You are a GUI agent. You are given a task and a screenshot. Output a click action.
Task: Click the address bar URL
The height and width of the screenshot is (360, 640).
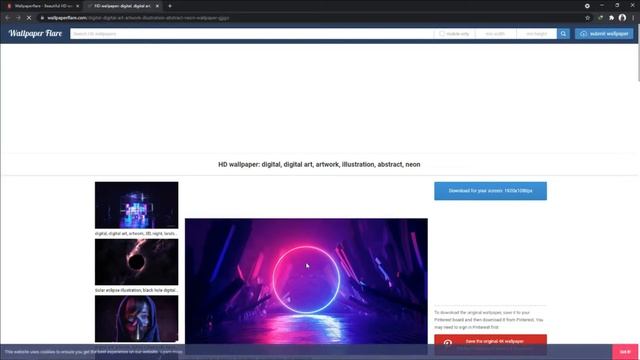[x=138, y=18]
